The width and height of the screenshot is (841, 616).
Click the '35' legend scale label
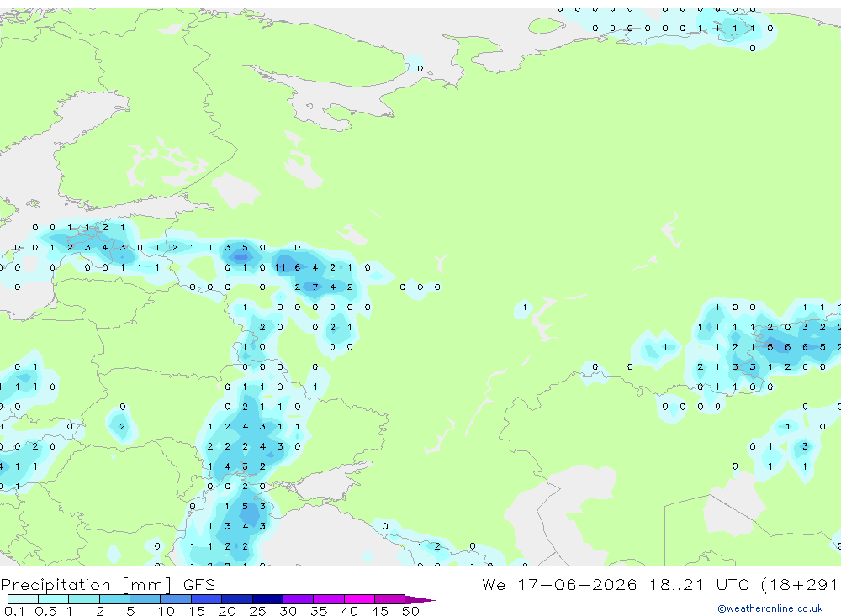coord(319,611)
